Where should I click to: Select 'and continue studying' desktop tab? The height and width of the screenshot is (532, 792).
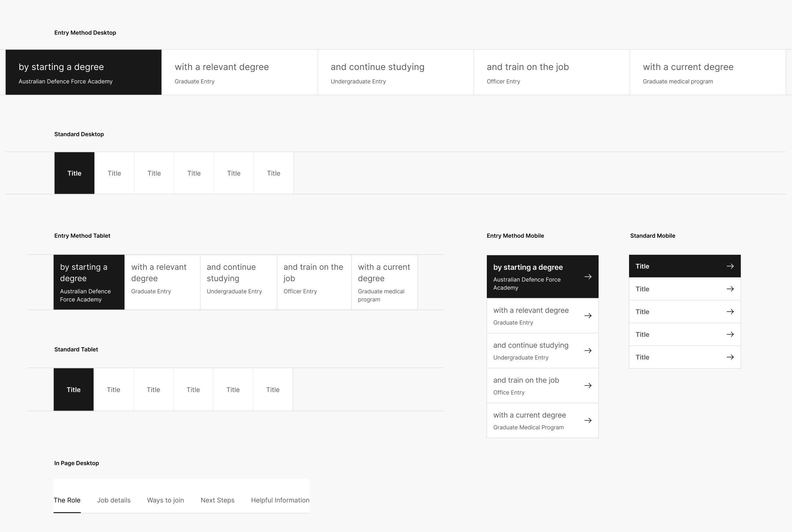pos(395,72)
